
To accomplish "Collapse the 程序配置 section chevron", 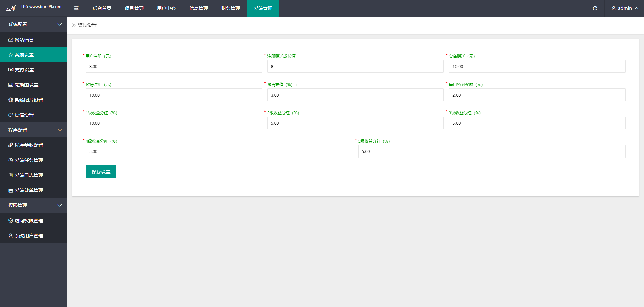I will [x=60, y=130].
